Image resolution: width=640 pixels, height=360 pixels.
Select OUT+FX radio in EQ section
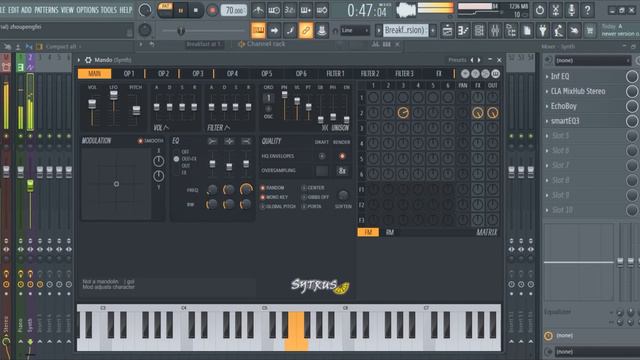176,159
